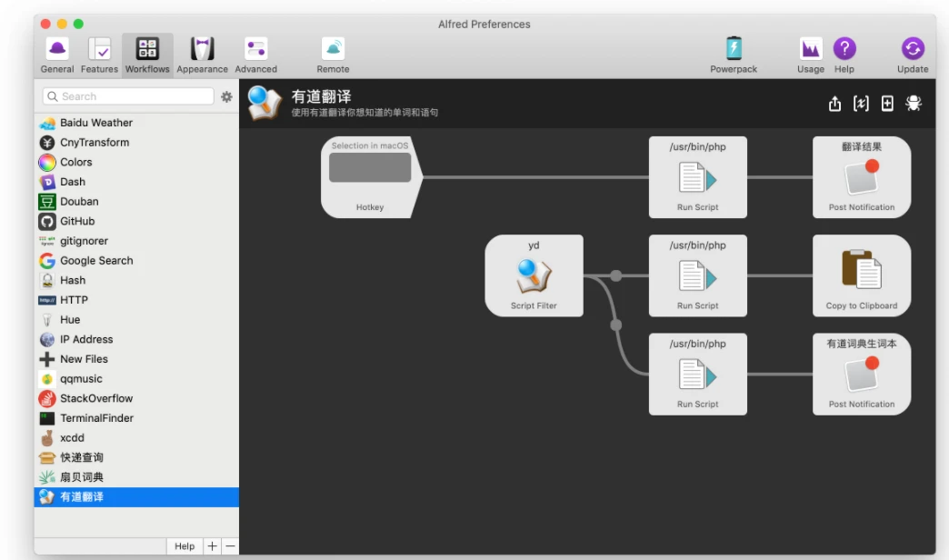The width and height of the screenshot is (949, 560).
Task: Open the Update toolbar item
Action: (x=913, y=55)
